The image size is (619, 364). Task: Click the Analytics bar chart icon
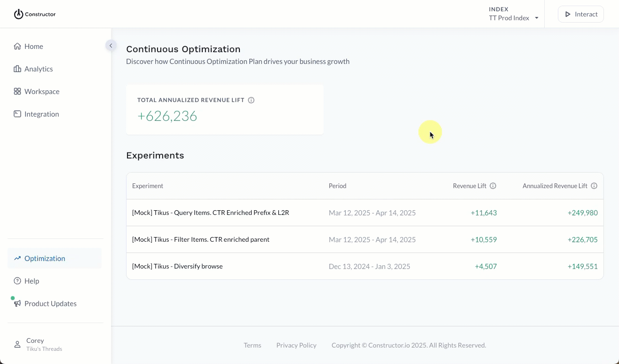coord(17,69)
